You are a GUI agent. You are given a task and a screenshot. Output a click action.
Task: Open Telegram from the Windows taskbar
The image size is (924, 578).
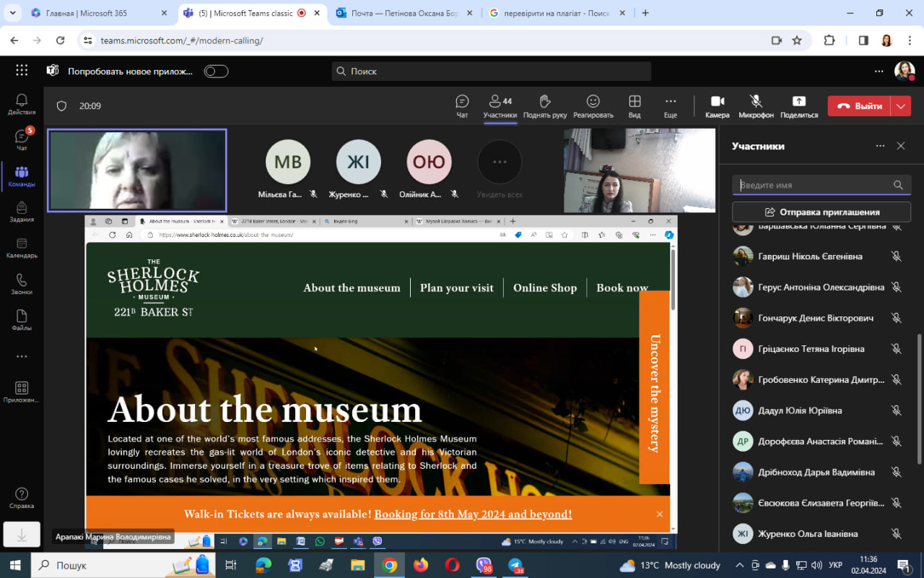(x=515, y=565)
